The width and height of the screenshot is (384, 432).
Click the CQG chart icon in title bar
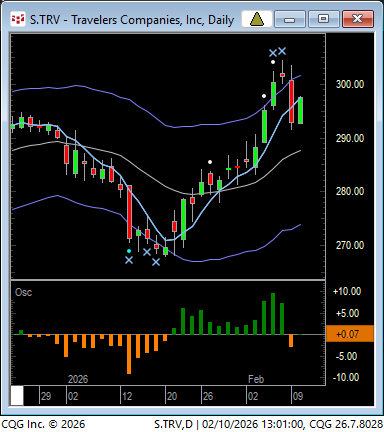point(18,20)
